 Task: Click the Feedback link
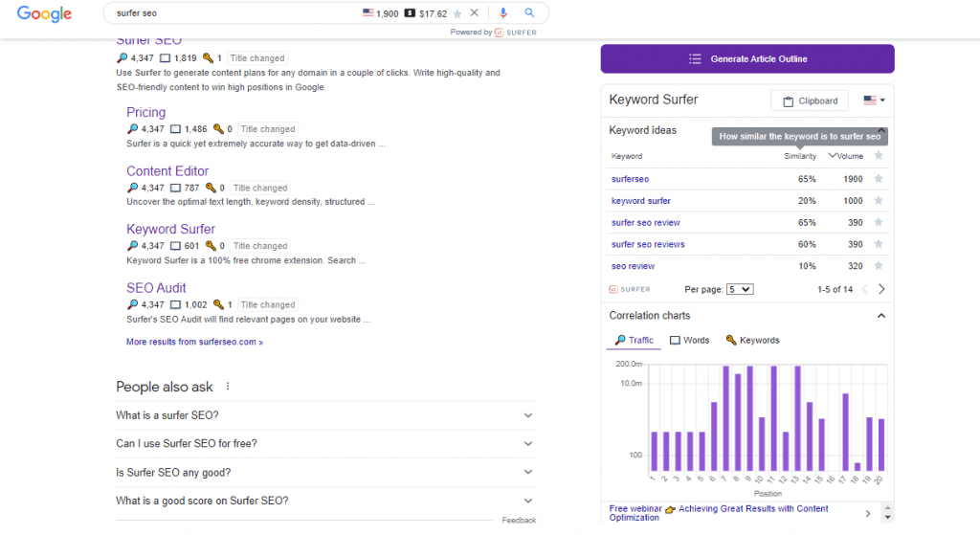pos(519,520)
